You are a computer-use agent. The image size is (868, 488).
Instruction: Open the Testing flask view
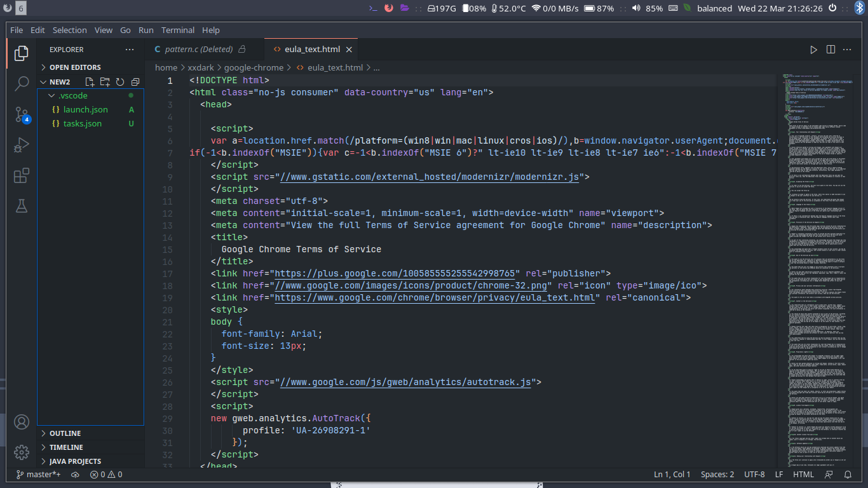coord(22,206)
